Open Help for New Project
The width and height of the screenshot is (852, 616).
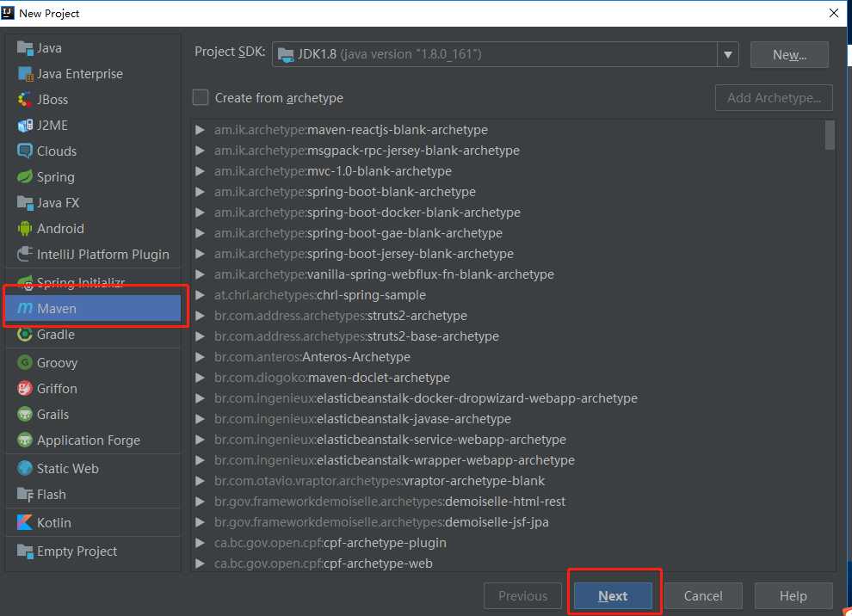(x=793, y=596)
